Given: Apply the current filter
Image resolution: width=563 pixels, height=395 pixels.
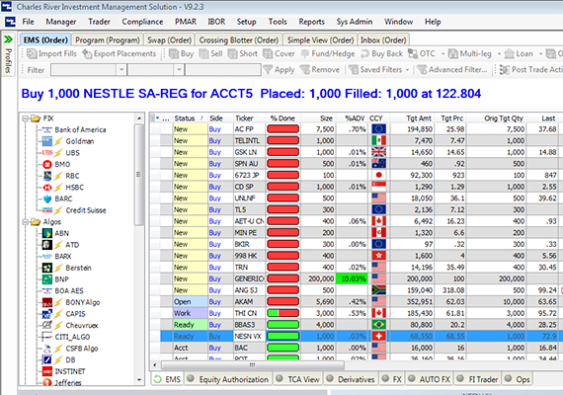Looking at the screenshot, I should click(279, 70).
